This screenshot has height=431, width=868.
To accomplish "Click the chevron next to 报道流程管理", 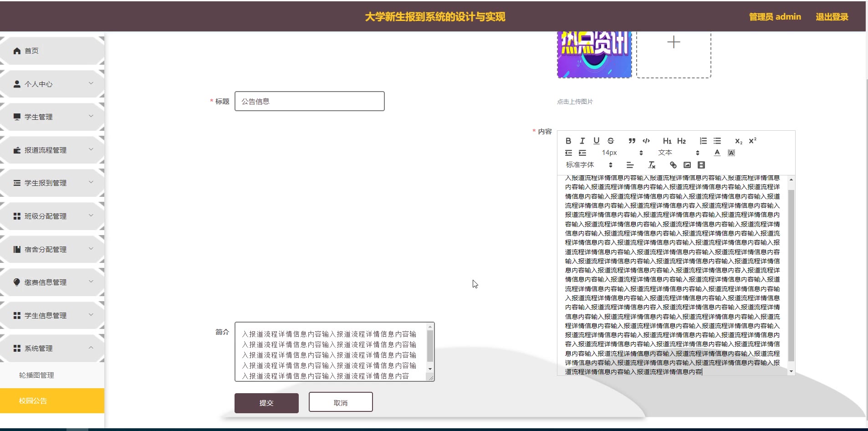I will tap(91, 149).
